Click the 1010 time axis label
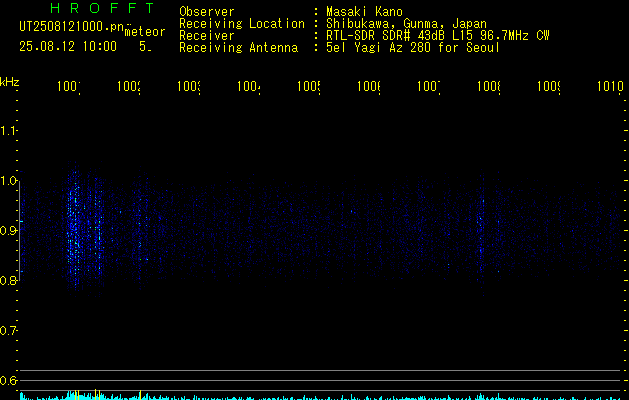 [x=610, y=86]
